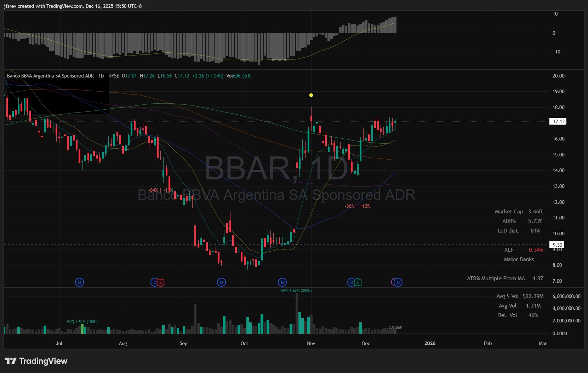Screen dimensions: 588x373
Task: Click the 4.37 ATR multiple value
Action: point(538,279)
